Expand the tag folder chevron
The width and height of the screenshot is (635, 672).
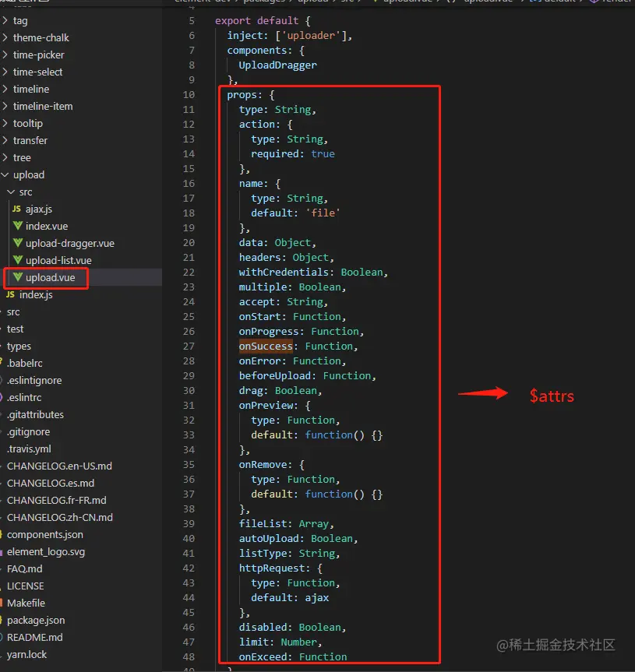[x=5, y=20]
